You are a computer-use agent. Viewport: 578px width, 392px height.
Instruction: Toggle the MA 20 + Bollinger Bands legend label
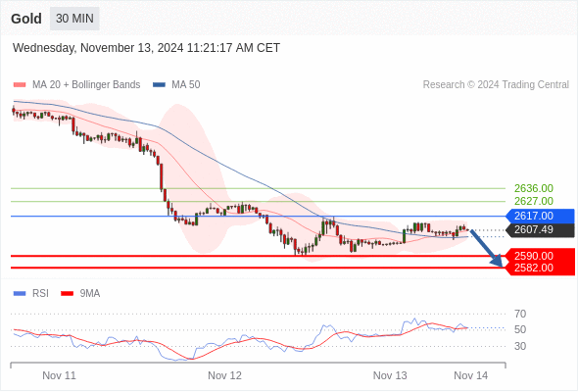(86, 85)
